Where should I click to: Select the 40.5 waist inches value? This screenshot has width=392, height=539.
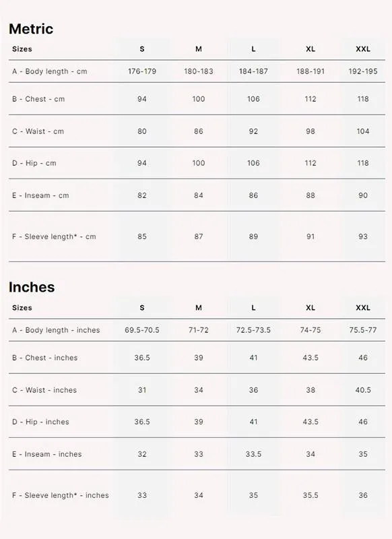363,390
